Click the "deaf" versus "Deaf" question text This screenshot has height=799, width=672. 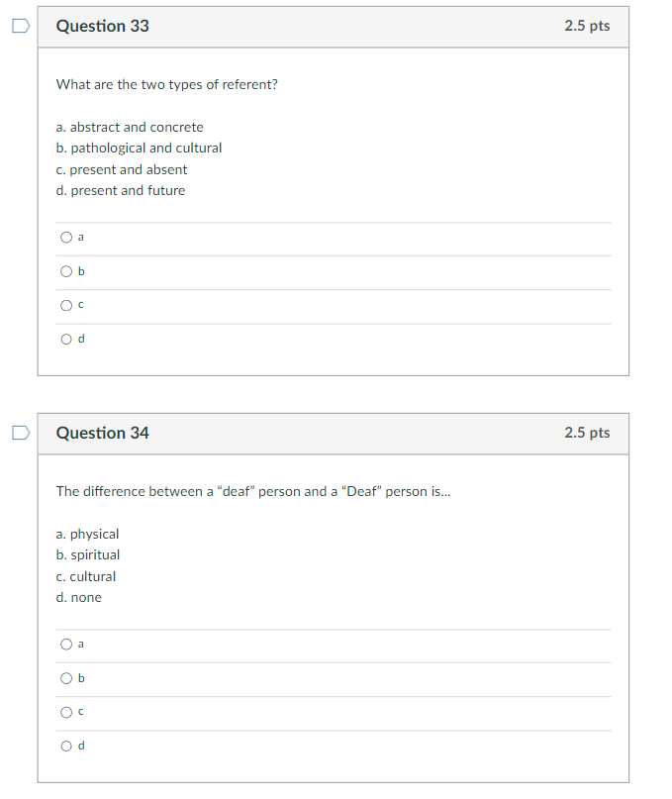[x=252, y=491]
